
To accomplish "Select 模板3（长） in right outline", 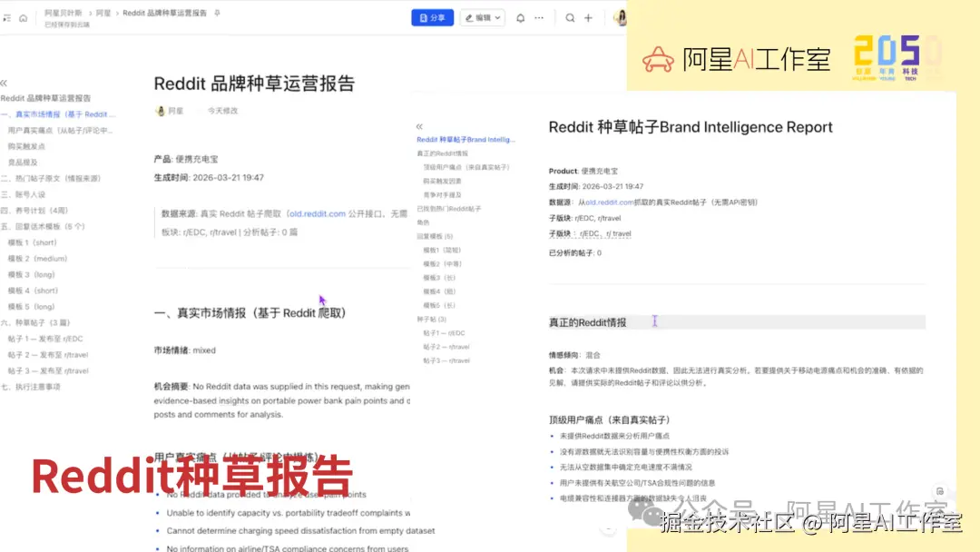I will [x=439, y=278].
